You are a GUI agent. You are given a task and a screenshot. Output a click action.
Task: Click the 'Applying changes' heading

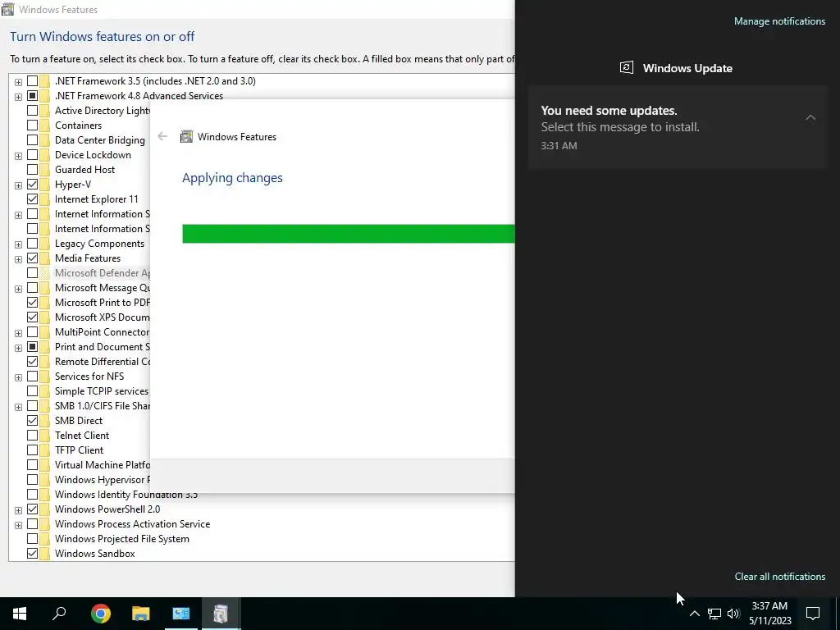(232, 178)
